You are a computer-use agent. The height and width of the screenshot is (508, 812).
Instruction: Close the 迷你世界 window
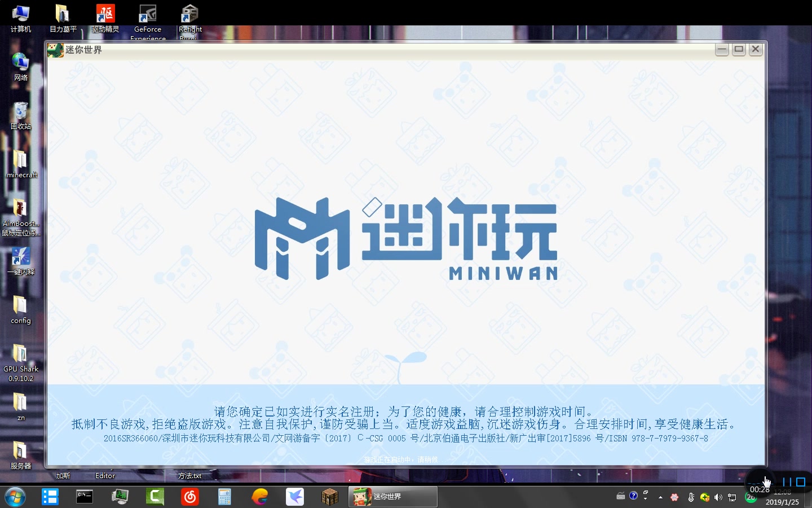pyautogui.click(x=756, y=50)
